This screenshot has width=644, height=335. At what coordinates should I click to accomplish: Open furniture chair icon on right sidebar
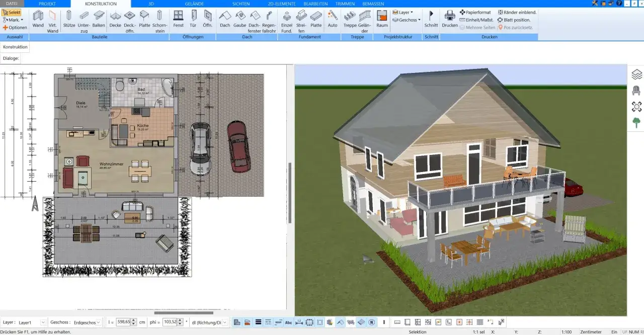tap(636, 91)
